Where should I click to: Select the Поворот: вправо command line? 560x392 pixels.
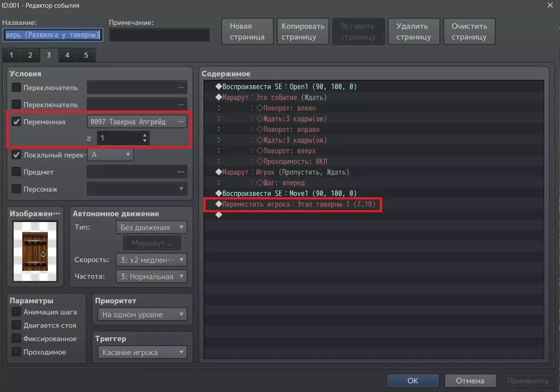click(374, 129)
